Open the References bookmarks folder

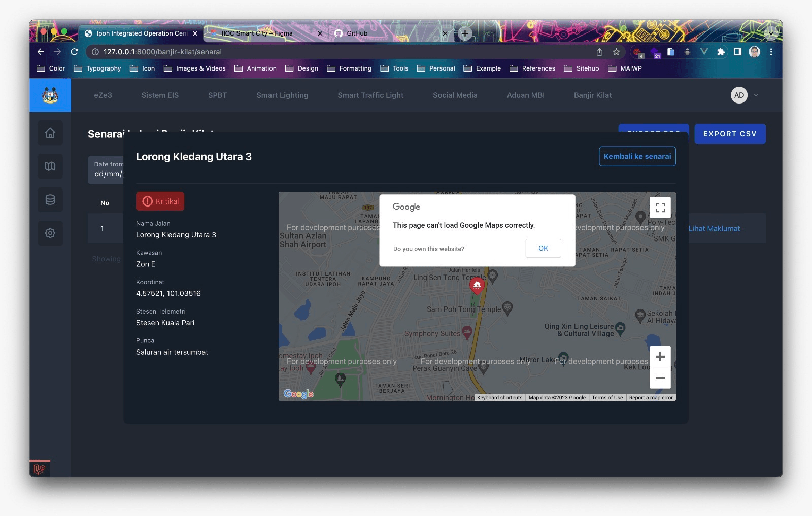532,68
